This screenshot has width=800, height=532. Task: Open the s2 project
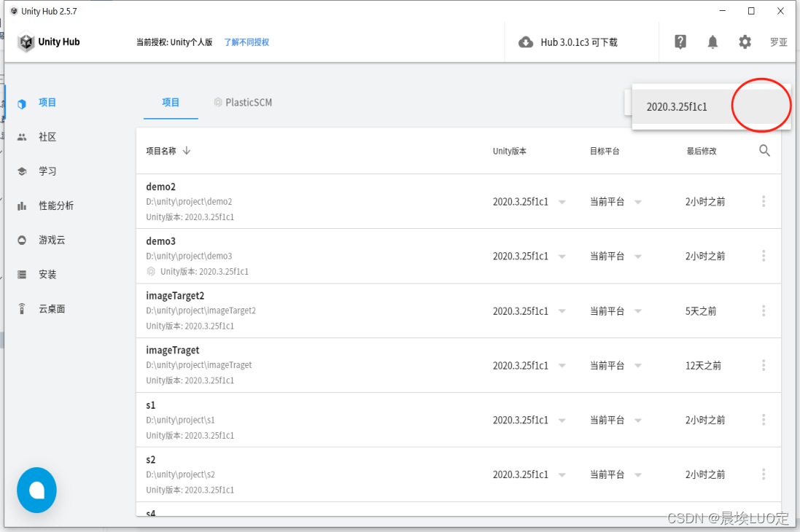tap(150, 460)
